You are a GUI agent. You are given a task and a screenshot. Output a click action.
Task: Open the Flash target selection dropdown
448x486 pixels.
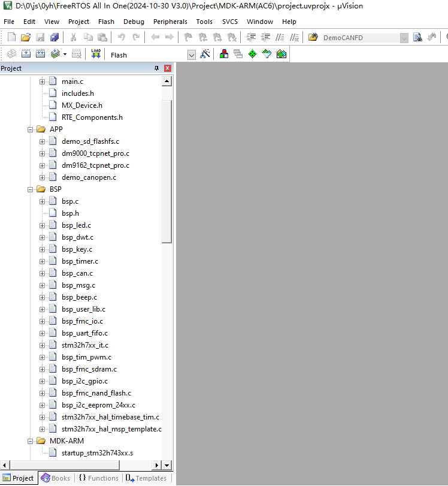192,55
